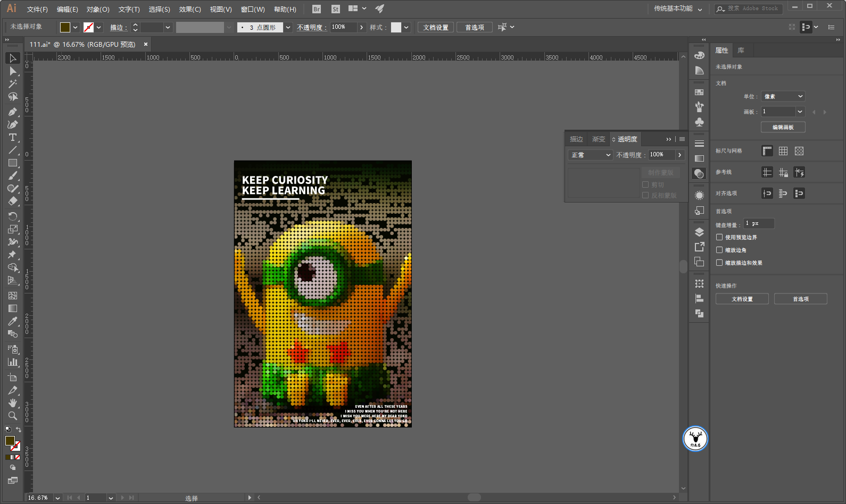Enable 缩放边角 checkbox

[x=719, y=250]
